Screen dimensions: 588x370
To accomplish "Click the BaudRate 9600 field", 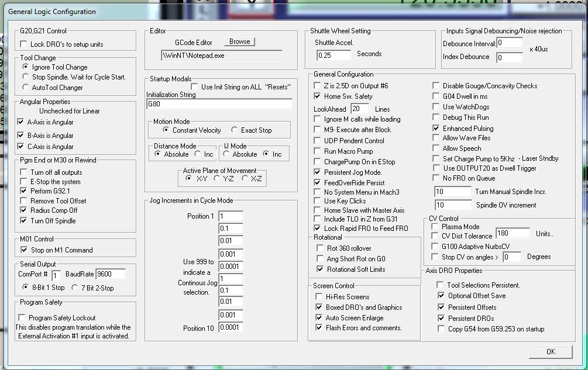I will tap(111, 274).
